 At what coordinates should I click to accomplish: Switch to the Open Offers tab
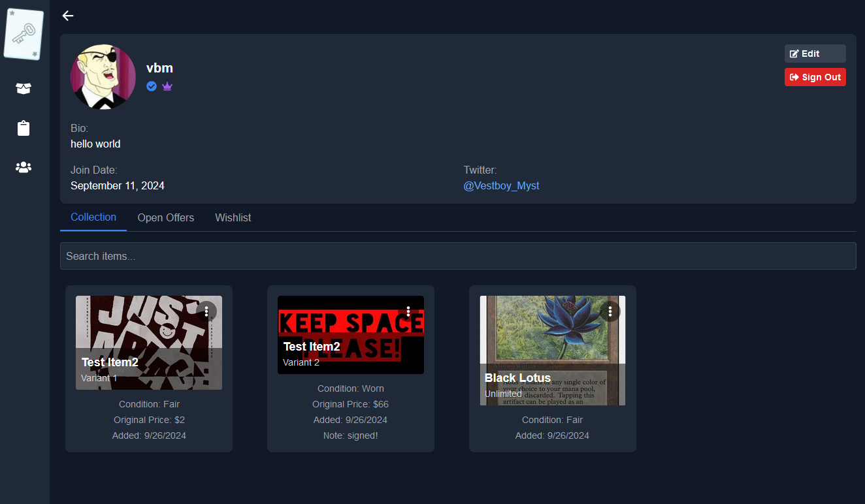click(165, 218)
